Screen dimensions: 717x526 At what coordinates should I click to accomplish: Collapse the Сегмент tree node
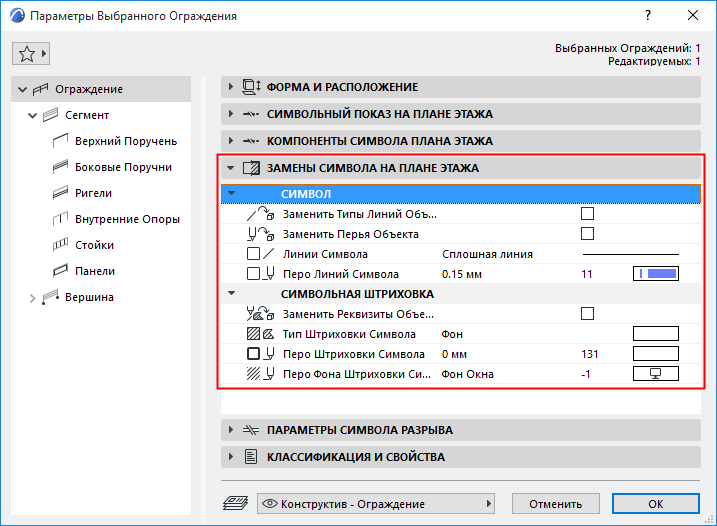pos(32,116)
